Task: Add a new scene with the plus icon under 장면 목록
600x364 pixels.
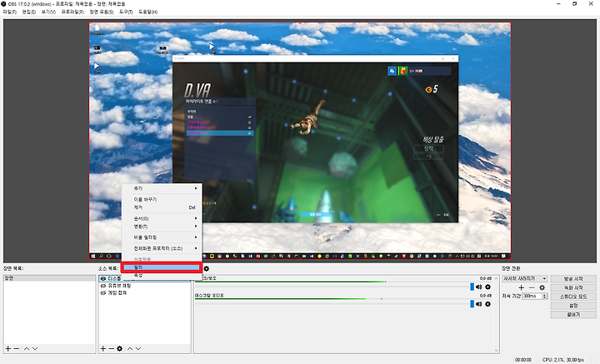Action: click(8, 349)
